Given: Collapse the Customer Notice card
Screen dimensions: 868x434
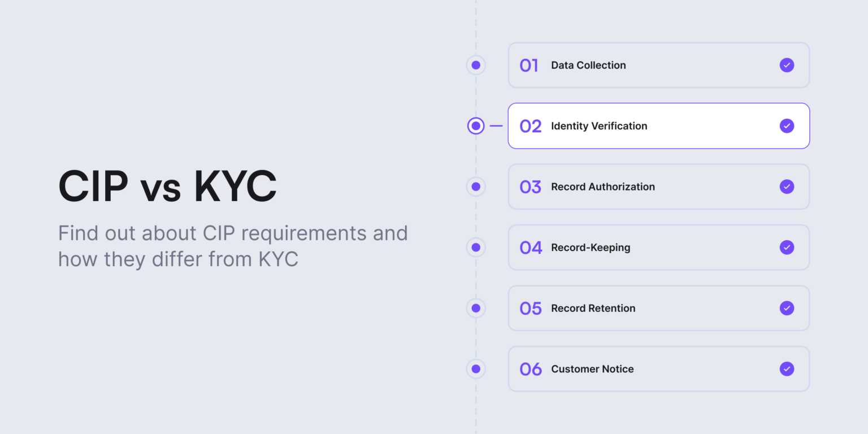Looking at the screenshot, I should tap(658, 368).
